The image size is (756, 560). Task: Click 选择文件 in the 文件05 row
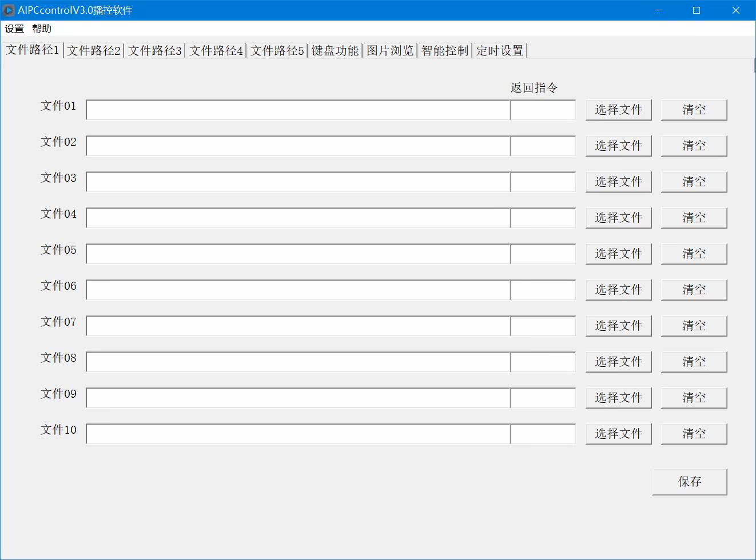pyautogui.click(x=619, y=254)
